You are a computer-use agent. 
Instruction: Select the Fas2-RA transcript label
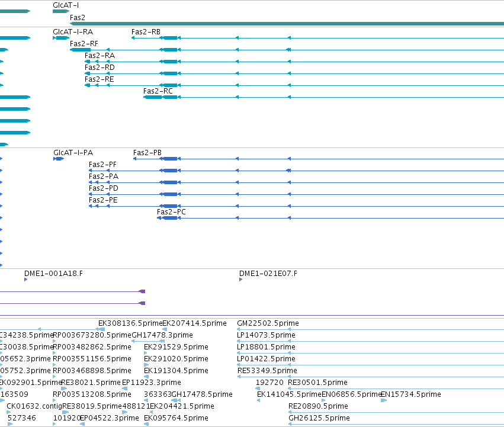pos(99,56)
